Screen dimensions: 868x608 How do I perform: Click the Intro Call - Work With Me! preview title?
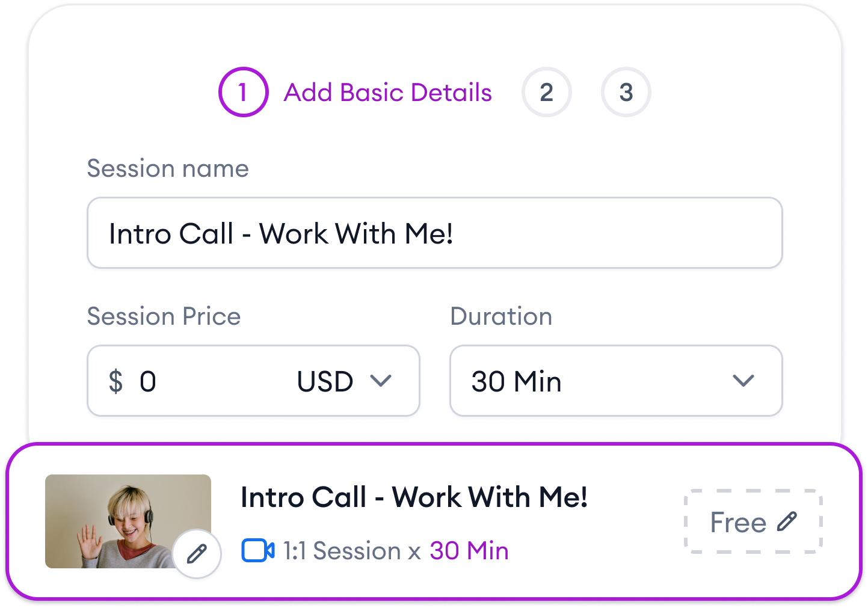[x=414, y=497]
